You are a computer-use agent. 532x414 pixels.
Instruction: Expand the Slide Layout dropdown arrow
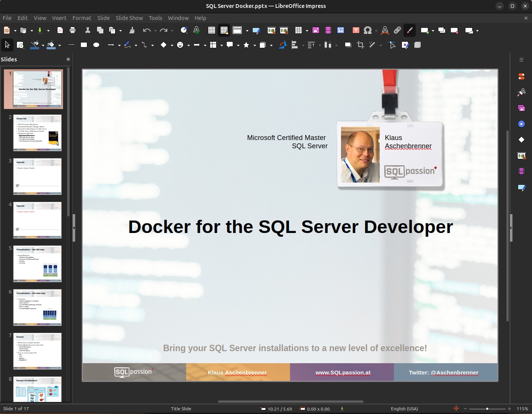[x=477, y=30]
